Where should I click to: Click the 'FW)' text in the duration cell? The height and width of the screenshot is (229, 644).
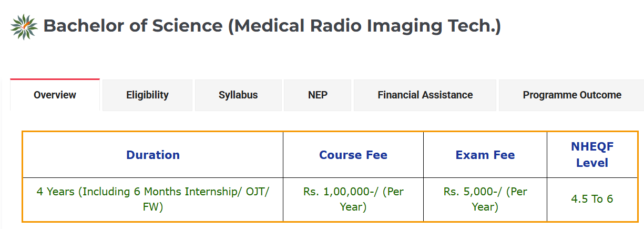click(x=153, y=207)
